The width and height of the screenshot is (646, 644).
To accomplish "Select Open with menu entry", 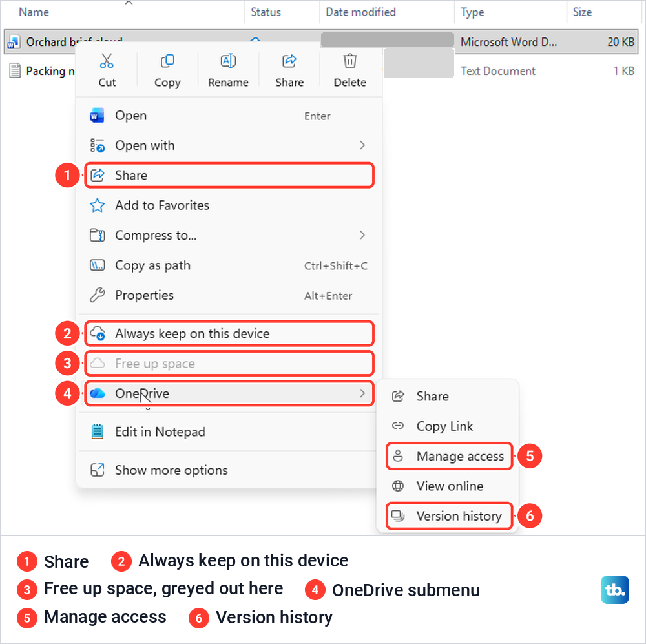I will [x=229, y=145].
